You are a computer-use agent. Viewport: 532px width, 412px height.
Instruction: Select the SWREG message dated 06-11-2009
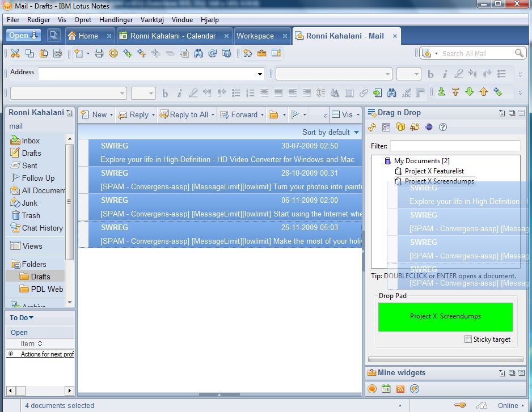(x=220, y=207)
